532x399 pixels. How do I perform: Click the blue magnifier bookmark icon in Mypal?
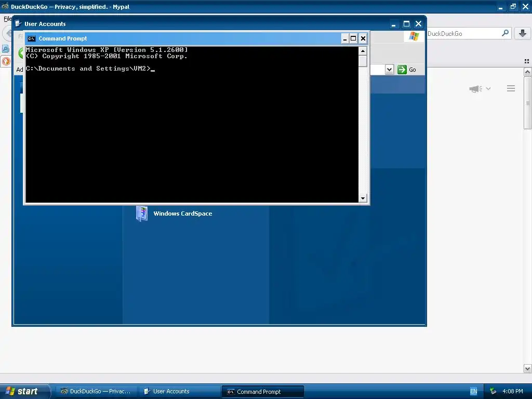click(6, 49)
